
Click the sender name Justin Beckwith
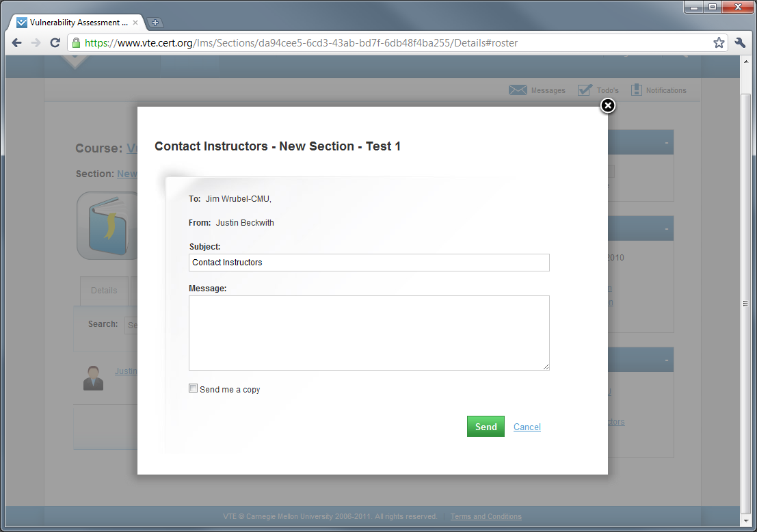(245, 223)
